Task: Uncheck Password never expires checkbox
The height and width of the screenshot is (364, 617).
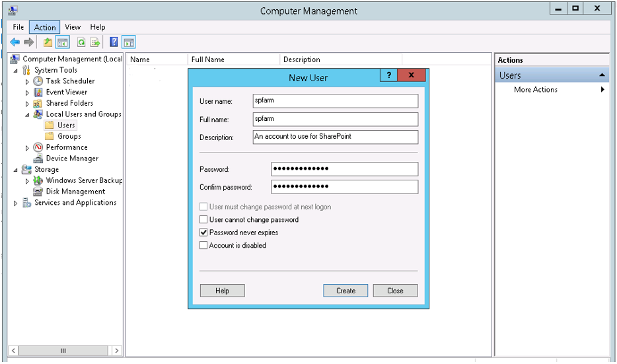Action: (203, 233)
